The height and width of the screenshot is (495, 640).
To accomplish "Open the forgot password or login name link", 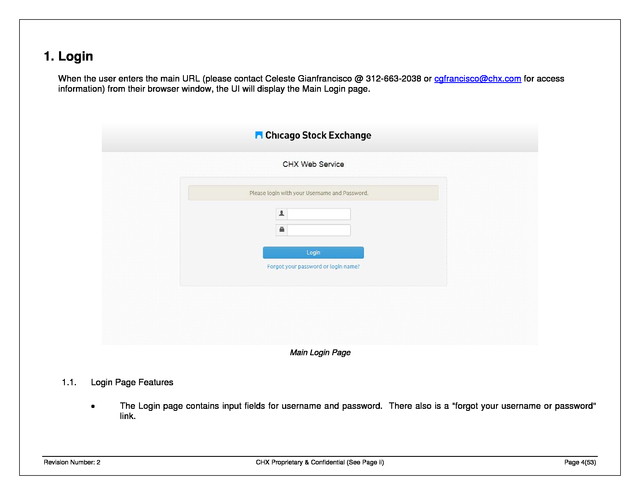I will pyautogui.click(x=313, y=266).
